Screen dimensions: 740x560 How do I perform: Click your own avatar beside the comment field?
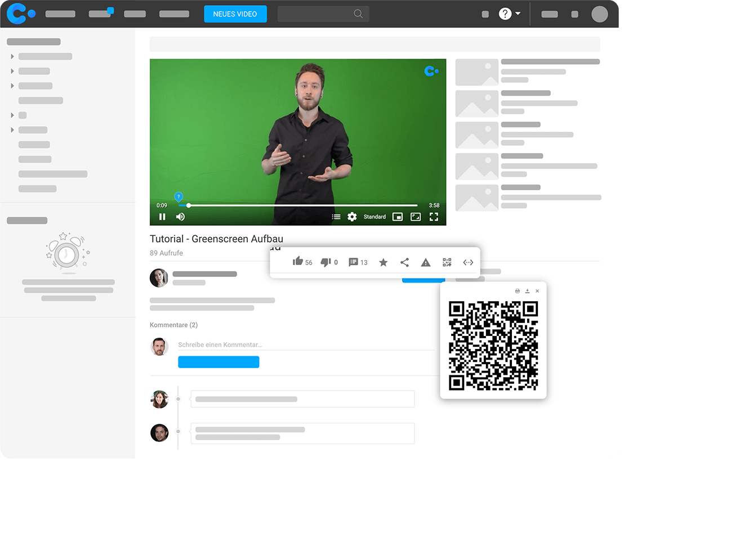(x=159, y=347)
